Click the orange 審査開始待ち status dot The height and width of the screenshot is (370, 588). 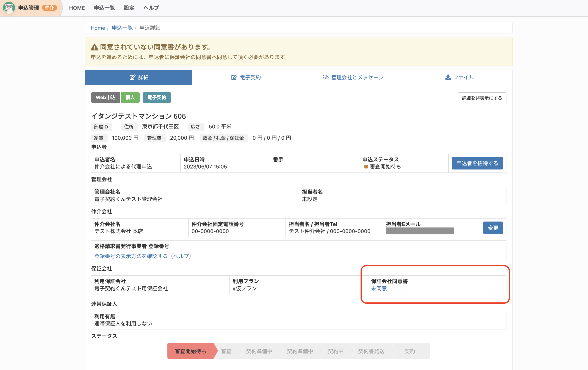[366, 167]
